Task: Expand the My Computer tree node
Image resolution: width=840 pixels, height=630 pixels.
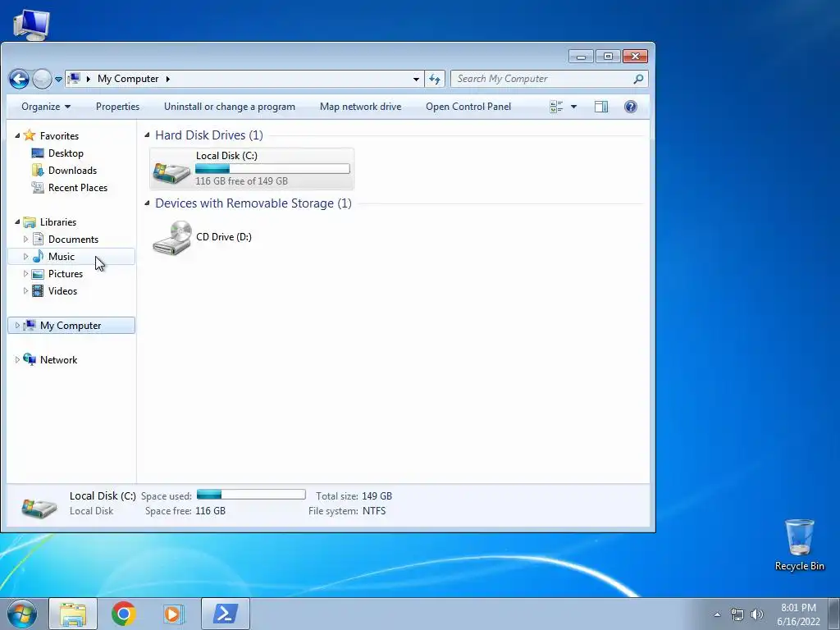Action: coord(17,325)
